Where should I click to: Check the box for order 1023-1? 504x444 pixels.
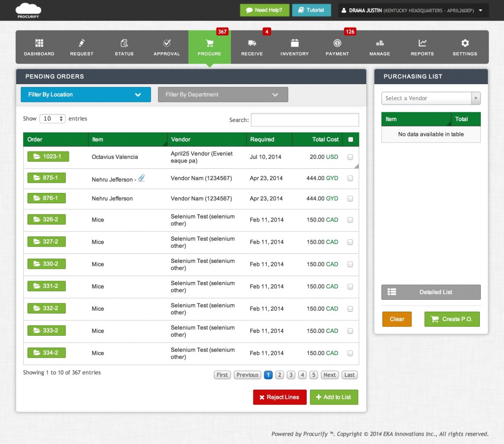(350, 157)
